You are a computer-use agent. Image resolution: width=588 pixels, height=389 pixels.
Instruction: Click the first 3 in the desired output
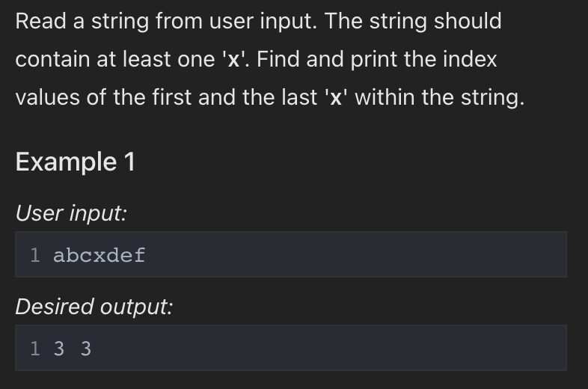[59, 349]
